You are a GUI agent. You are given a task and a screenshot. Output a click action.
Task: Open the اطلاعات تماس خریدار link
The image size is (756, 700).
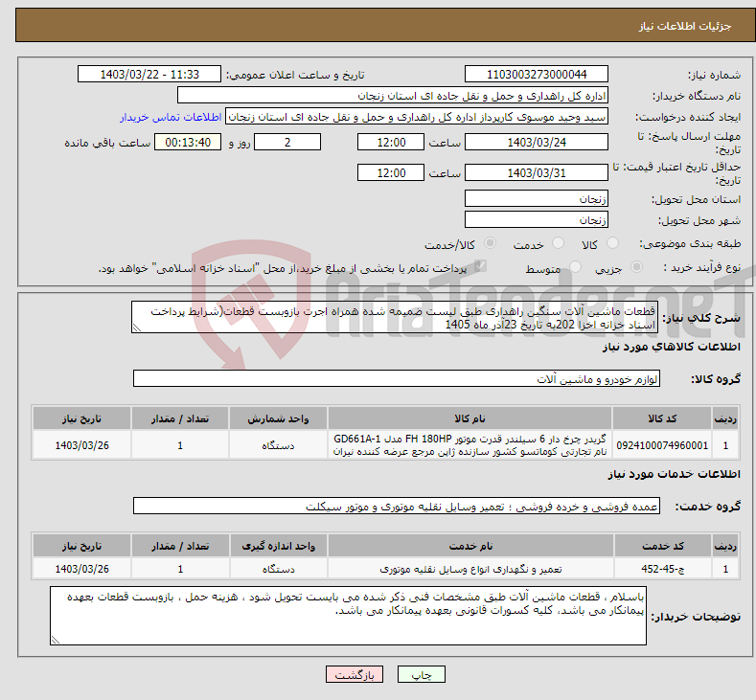(171, 117)
